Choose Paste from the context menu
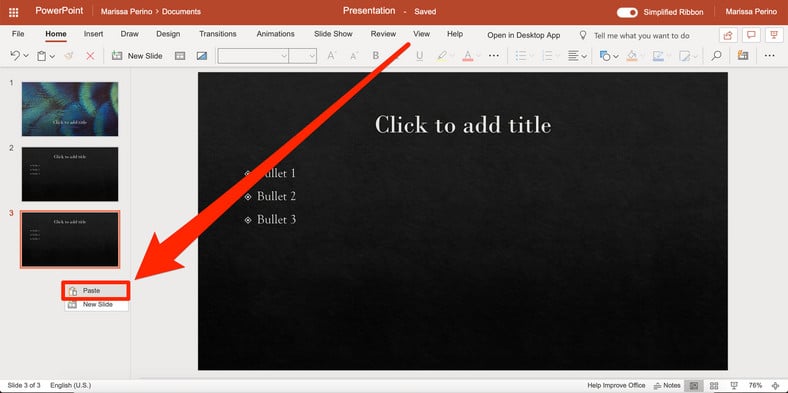This screenshot has width=788, height=393. 96,291
